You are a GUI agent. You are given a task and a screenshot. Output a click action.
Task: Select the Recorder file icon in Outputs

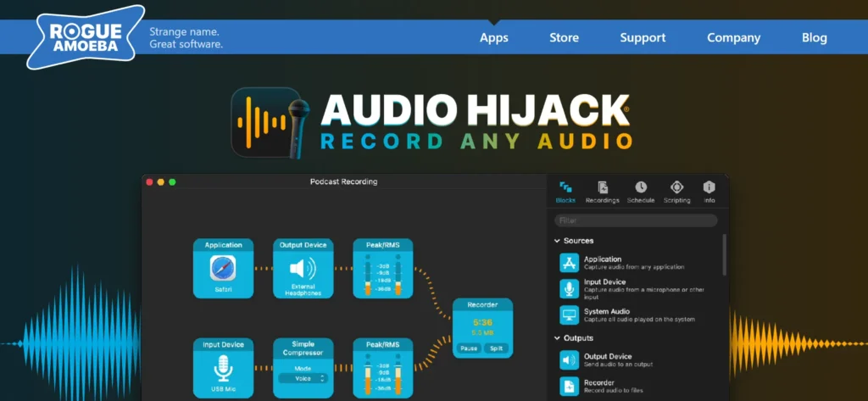[x=569, y=386]
